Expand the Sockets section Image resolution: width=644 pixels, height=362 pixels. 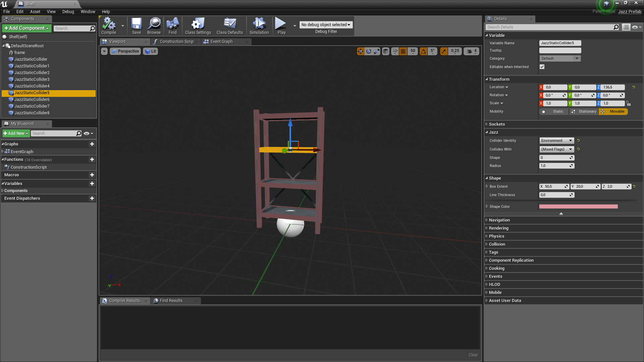486,124
